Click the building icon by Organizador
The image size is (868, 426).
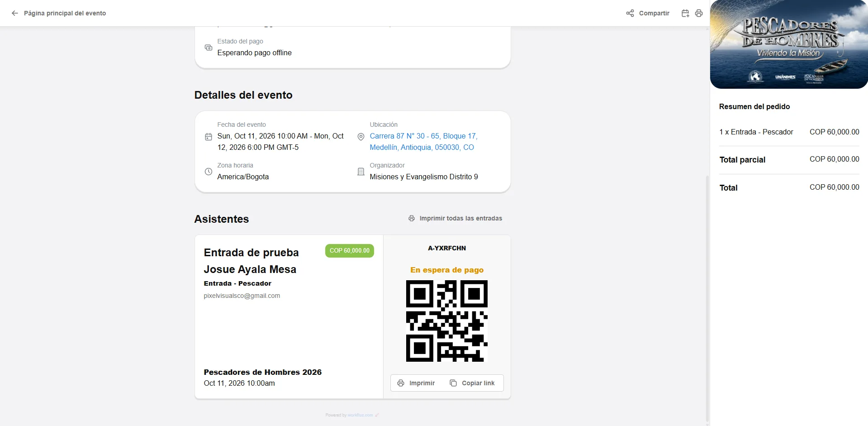pos(361,172)
